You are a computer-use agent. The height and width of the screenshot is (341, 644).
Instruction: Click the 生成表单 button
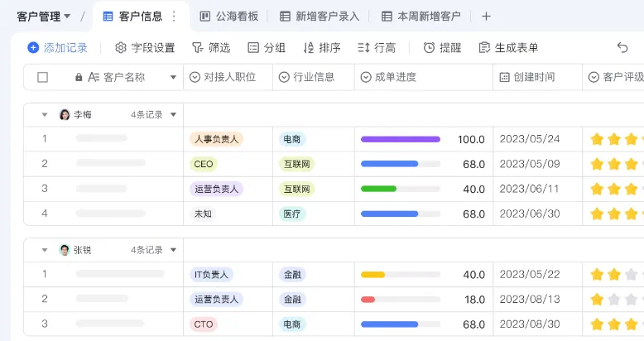pos(508,48)
